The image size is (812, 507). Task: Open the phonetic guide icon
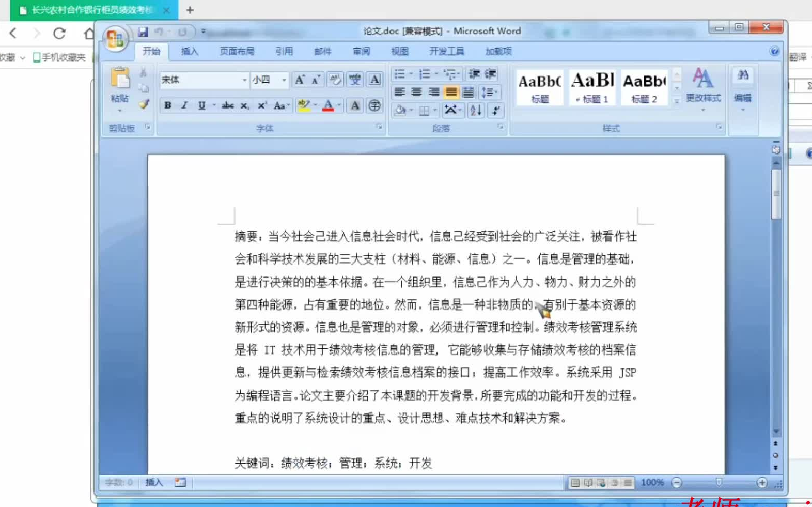pyautogui.click(x=355, y=80)
